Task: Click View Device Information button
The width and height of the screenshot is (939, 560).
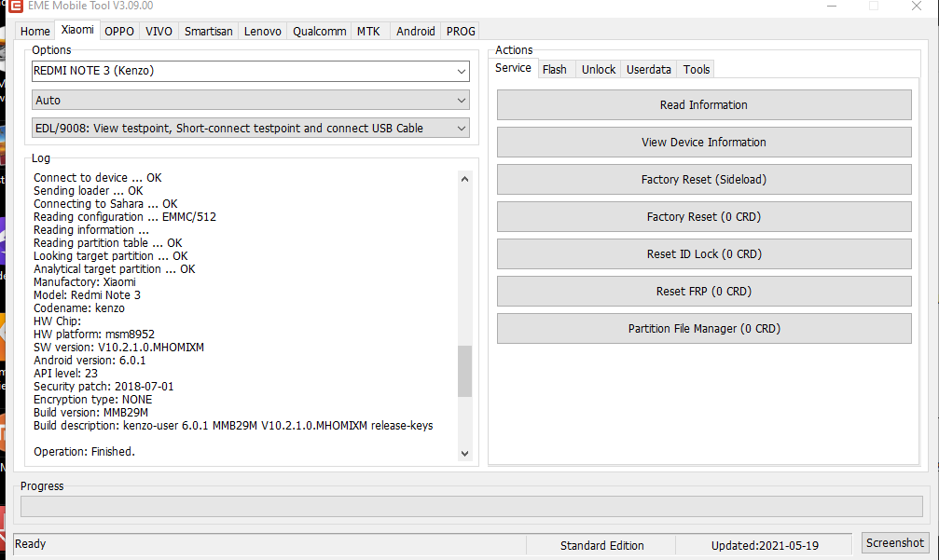Action: (704, 143)
